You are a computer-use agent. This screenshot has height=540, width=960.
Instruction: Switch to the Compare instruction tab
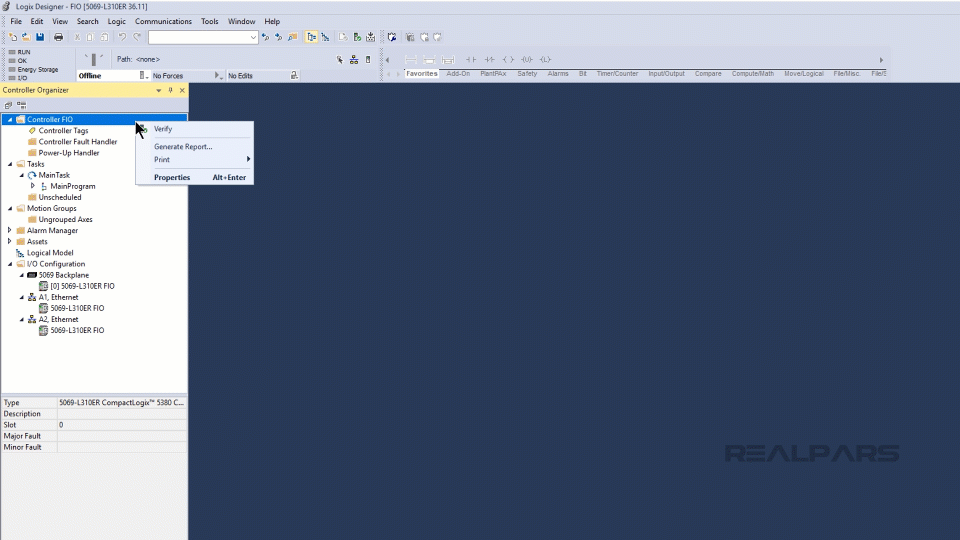708,73
